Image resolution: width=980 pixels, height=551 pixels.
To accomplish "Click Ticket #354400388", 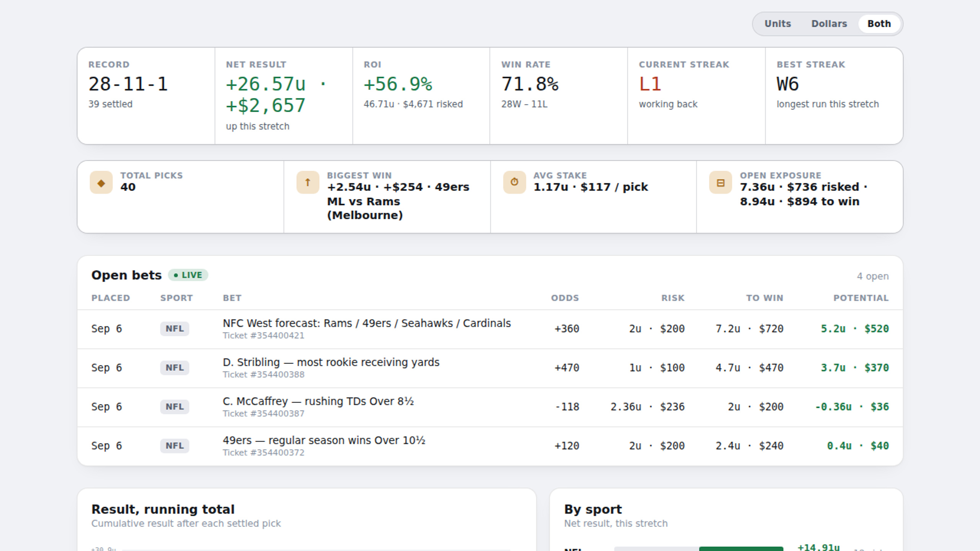I will click(263, 375).
